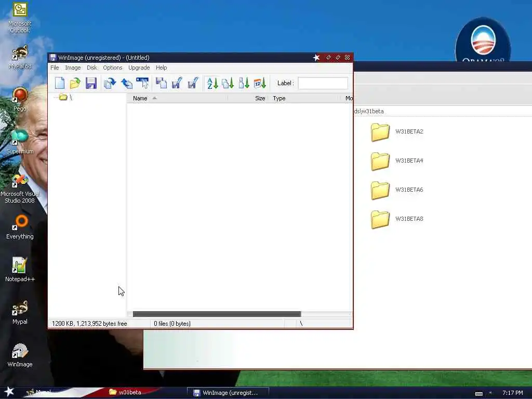532x399 pixels.
Task: Click the horizontal scrollbar in WinImage list
Action: click(x=217, y=314)
